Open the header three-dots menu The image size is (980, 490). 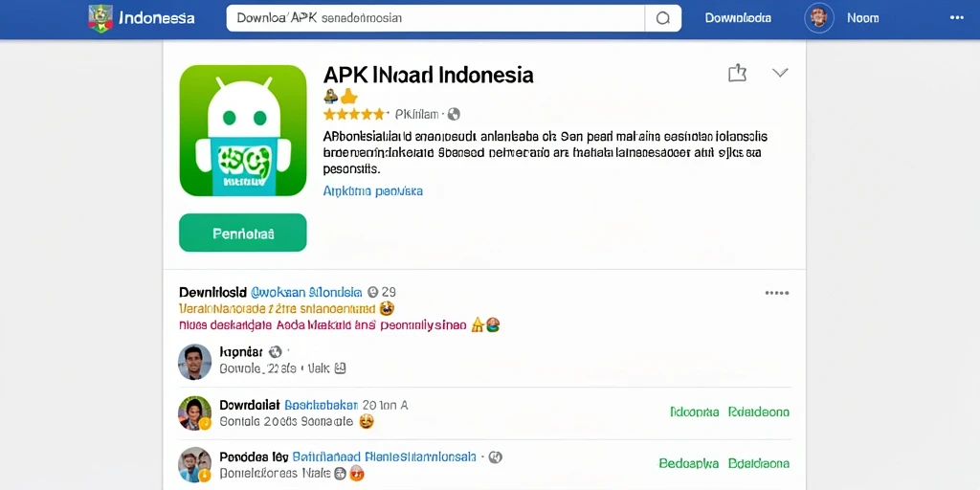(957, 17)
